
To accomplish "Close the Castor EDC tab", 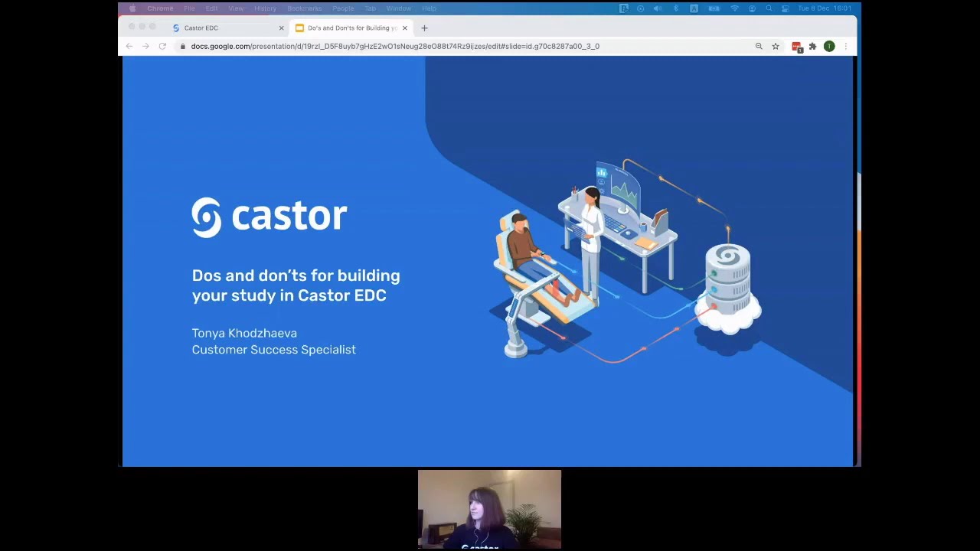I will pos(281,28).
